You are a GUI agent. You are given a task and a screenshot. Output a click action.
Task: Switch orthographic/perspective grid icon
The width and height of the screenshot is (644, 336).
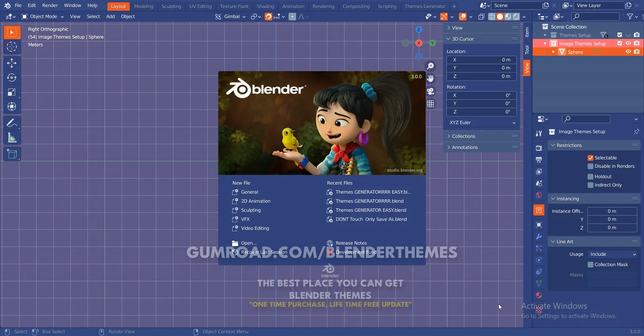pyautogui.click(x=430, y=104)
